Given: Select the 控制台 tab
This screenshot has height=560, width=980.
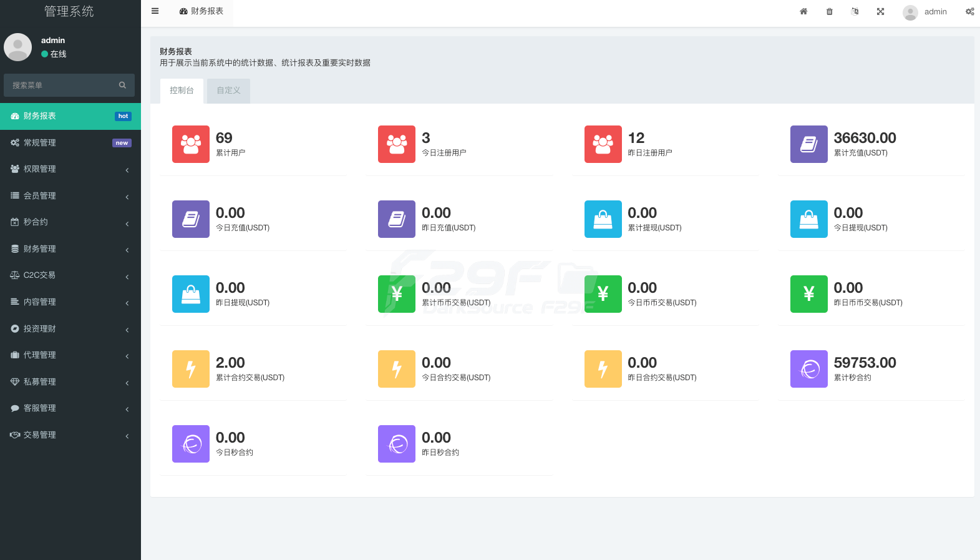Looking at the screenshot, I should point(182,91).
